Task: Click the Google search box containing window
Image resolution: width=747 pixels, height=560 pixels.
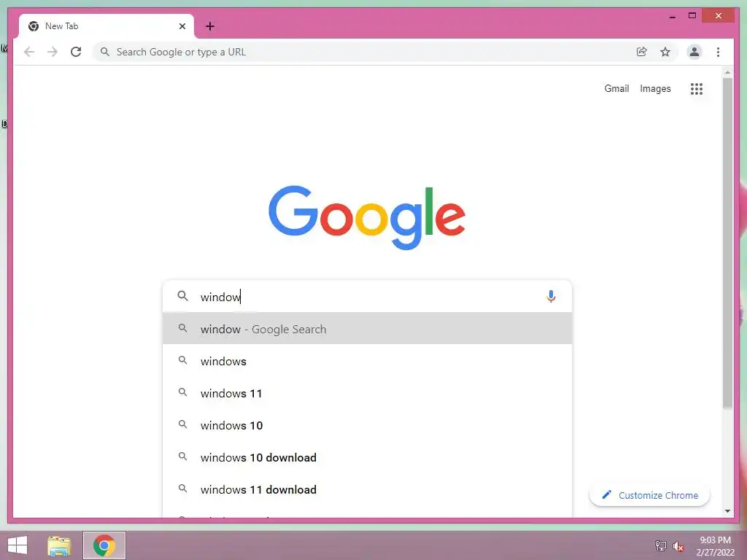Action: [367, 297]
